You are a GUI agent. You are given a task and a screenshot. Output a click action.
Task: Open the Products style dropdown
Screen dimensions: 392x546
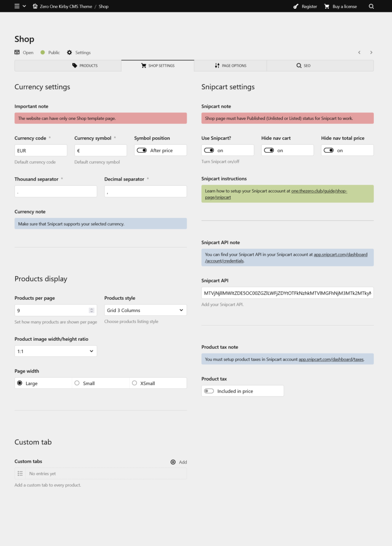pyautogui.click(x=145, y=310)
